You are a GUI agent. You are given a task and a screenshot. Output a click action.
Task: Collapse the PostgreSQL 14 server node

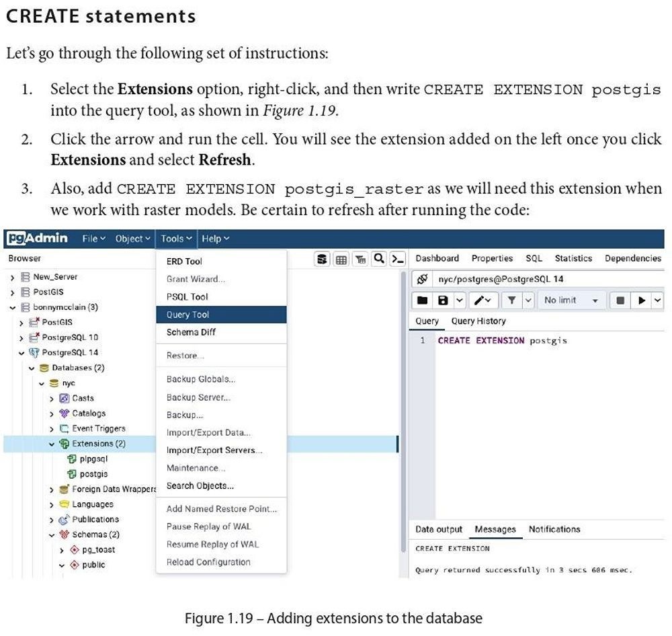pos(21,353)
